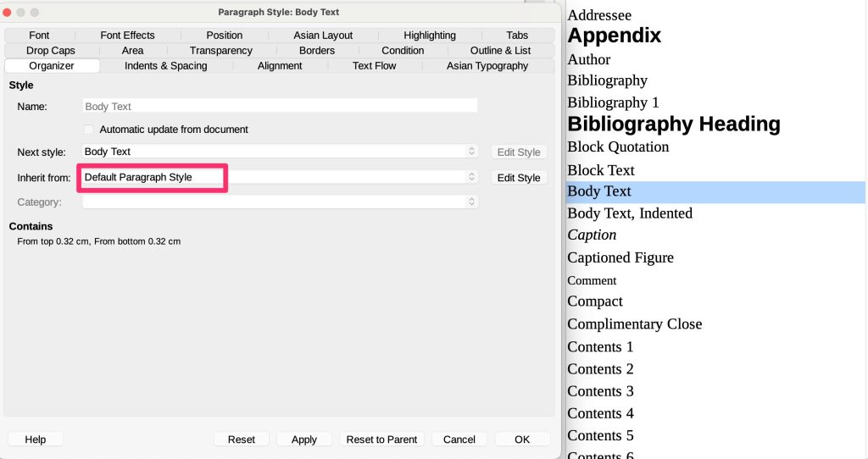Enable Automatic update from document checkbox
The image size is (868, 459).
[x=89, y=130]
